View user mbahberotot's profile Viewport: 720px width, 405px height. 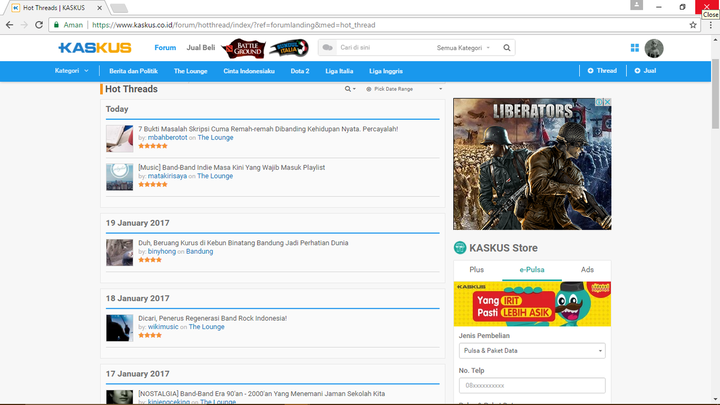click(168, 137)
